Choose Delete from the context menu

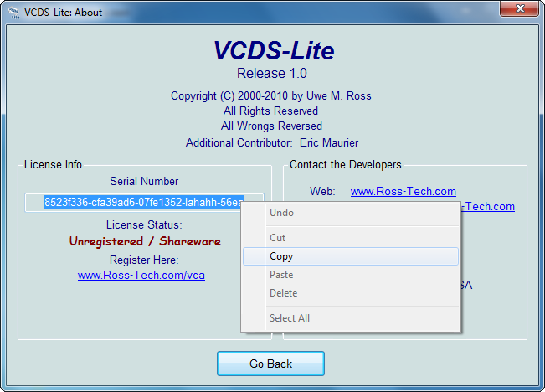(x=350, y=293)
